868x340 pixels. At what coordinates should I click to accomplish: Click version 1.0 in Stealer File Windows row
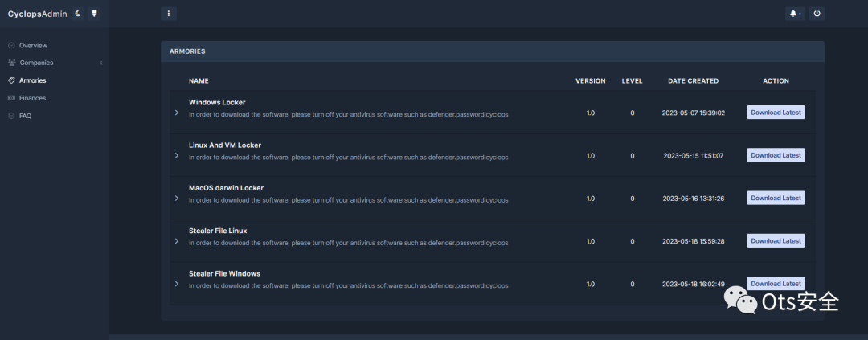pyautogui.click(x=590, y=284)
